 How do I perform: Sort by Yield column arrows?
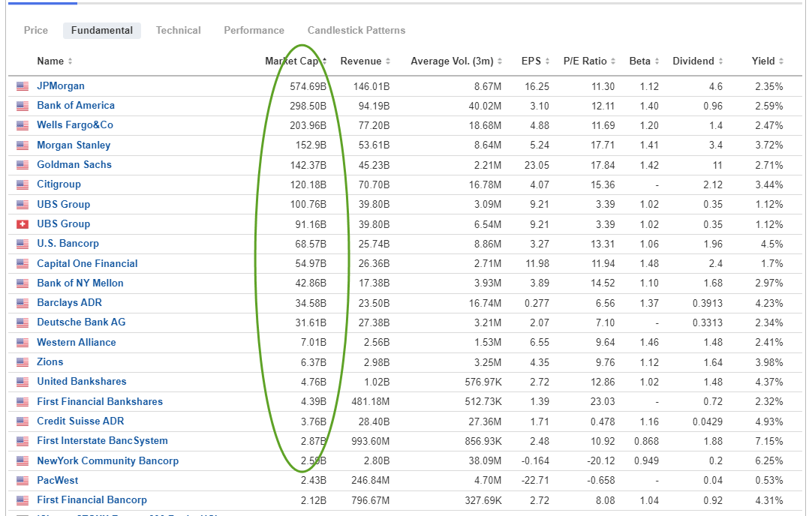click(781, 61)
